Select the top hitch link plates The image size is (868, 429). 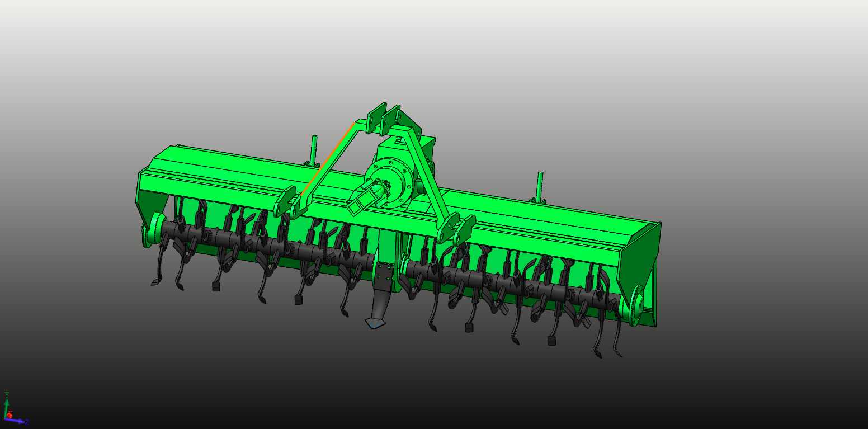384,118
